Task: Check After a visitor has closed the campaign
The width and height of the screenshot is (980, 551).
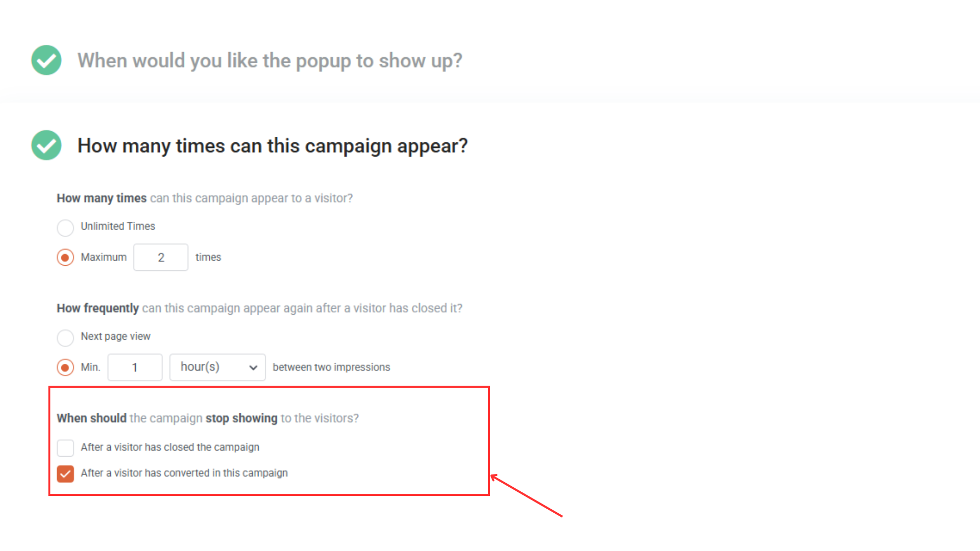Action: [x=65, y=448]
